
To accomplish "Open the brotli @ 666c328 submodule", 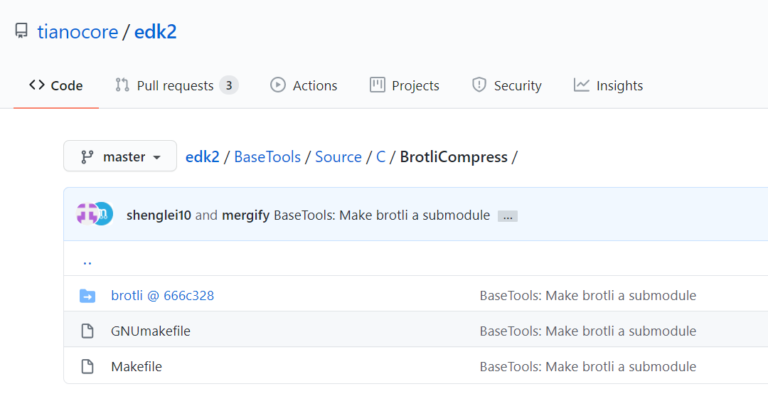I will click(162, 295).
